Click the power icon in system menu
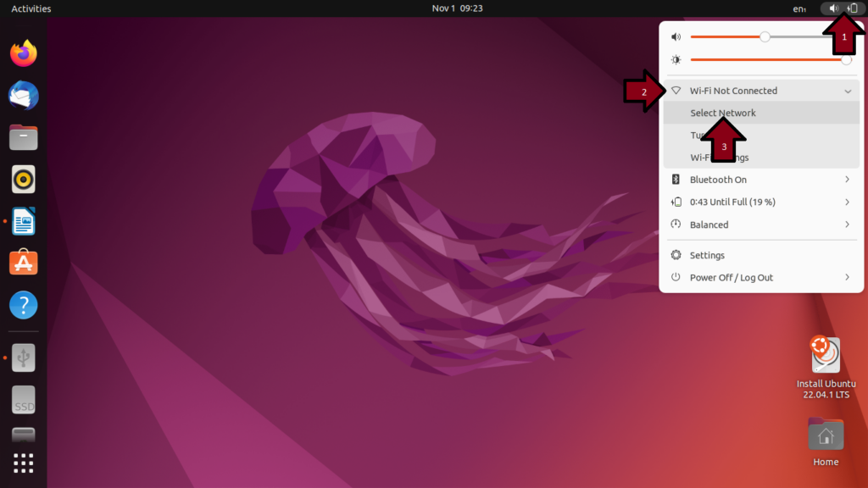This screenshot has height=488, width=868. [676, 277]
